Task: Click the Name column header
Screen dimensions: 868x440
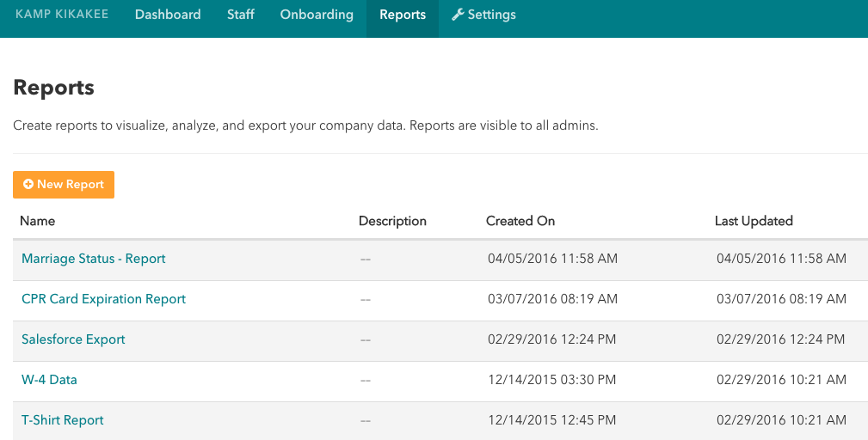Action: click(x=37, y=221)
